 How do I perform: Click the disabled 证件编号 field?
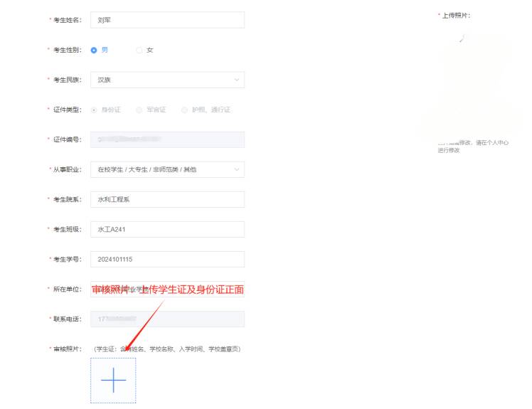[167, 139]
